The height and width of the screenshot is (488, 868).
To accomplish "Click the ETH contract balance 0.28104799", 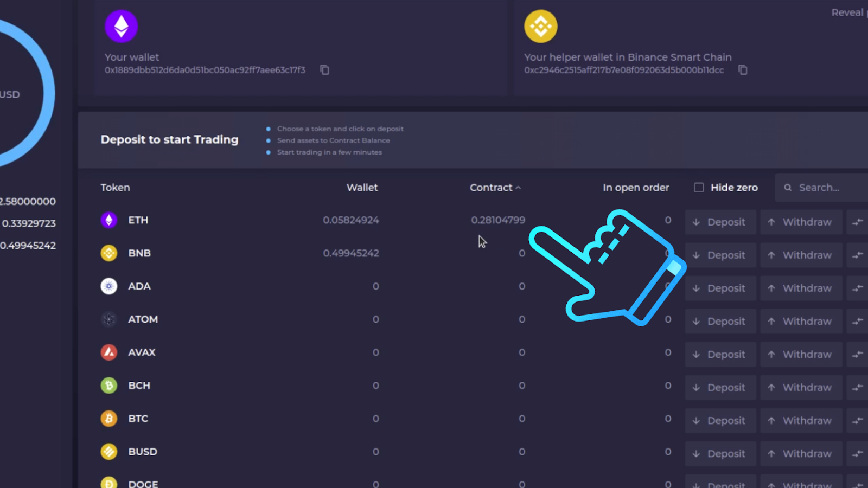I will click(498, 220).
